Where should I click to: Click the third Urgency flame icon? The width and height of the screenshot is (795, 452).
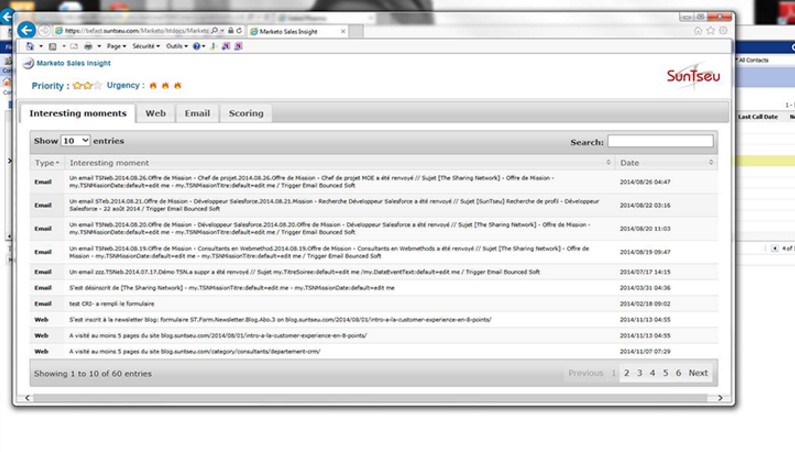coord(177,85)
